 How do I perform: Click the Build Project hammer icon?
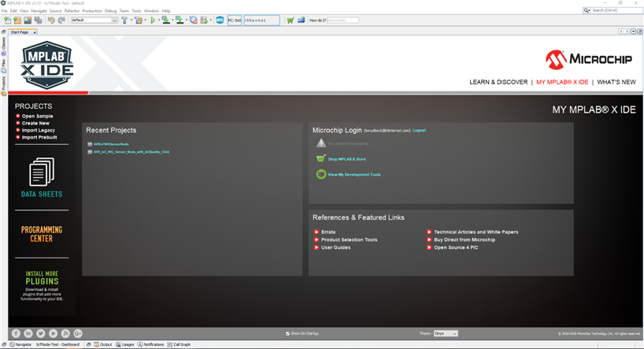[124, 20]
